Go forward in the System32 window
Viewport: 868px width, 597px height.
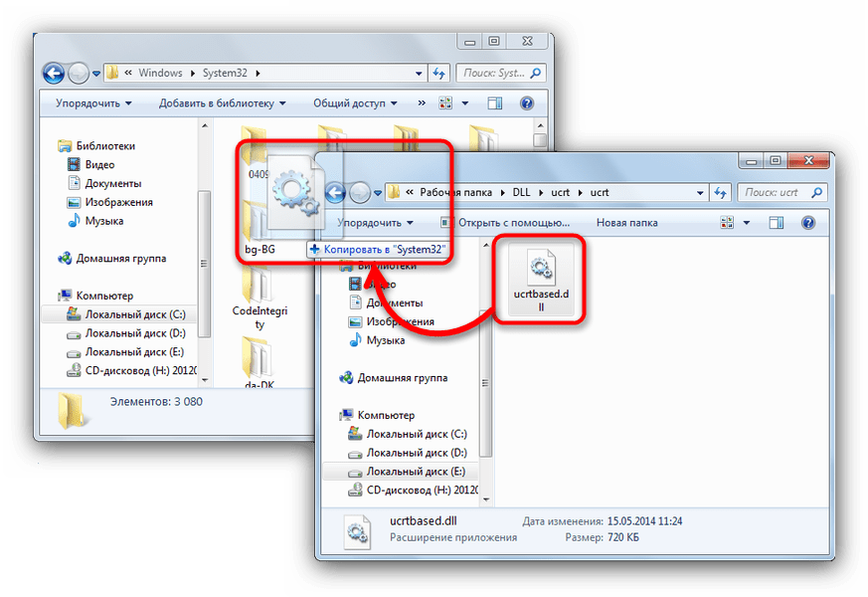tap(79, 73)
